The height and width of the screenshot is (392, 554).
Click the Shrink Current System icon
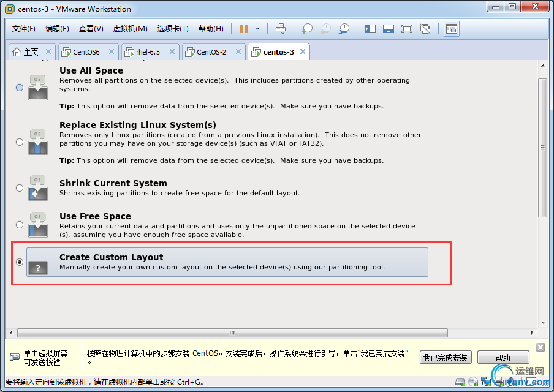(38, 188)
